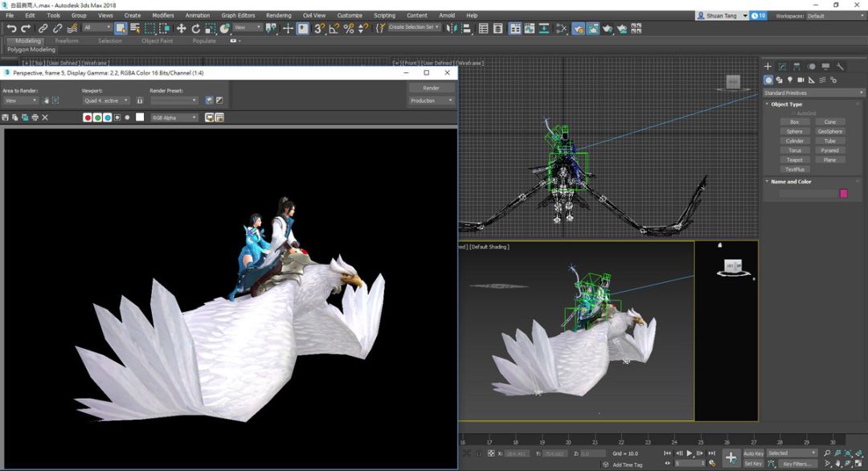Select the Move transform tool
Screen dimensions: 868x471
point(181,28)
